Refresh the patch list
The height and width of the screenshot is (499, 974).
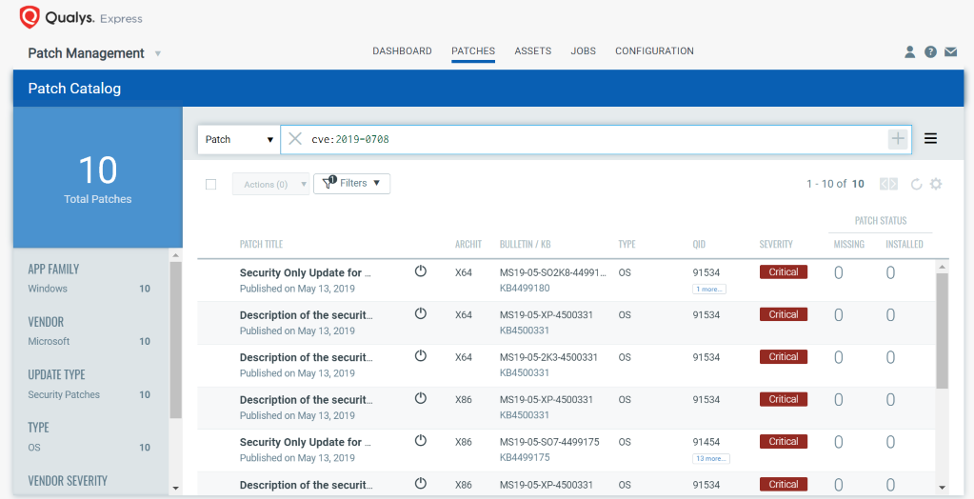(916, 184)
